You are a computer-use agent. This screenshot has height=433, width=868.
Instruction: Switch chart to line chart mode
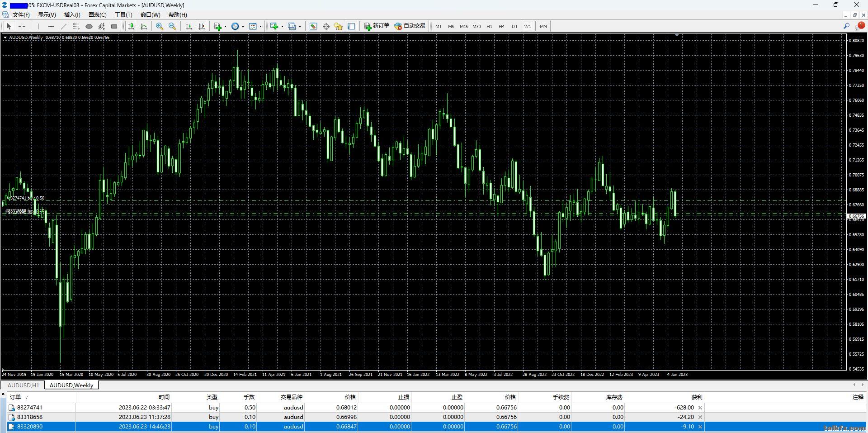[x=144, y=26]
